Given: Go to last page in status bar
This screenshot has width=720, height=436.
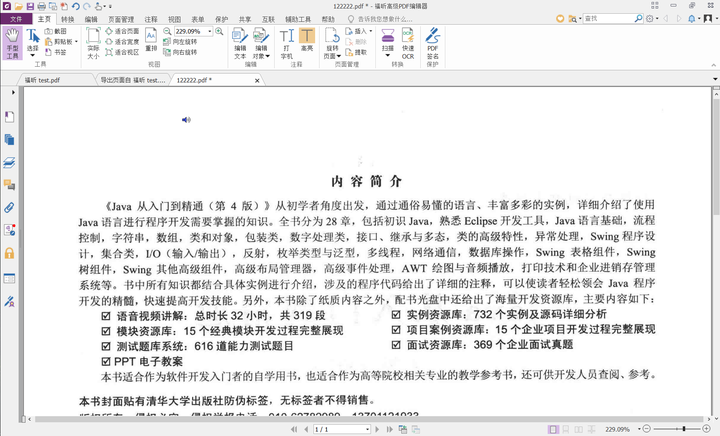Looking at the screenshot, I should click(389, 430).
